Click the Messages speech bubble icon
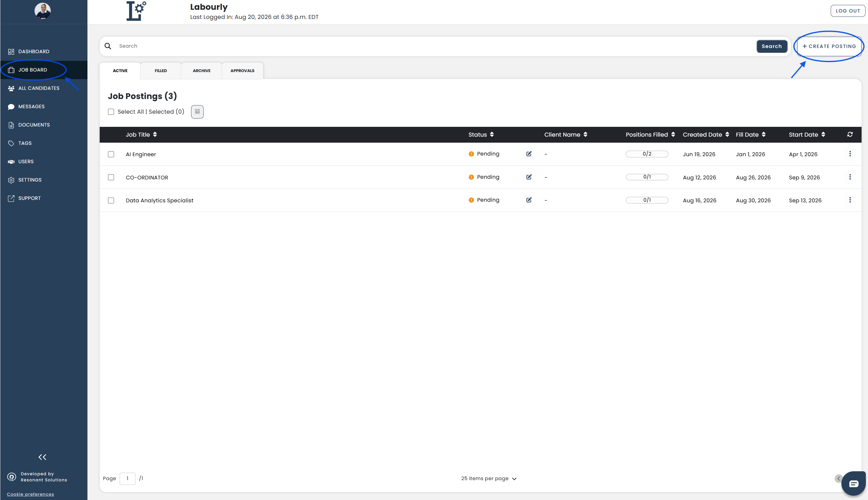 11,107
